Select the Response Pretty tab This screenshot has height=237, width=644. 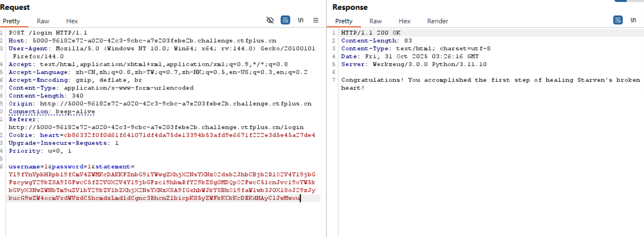344,21
